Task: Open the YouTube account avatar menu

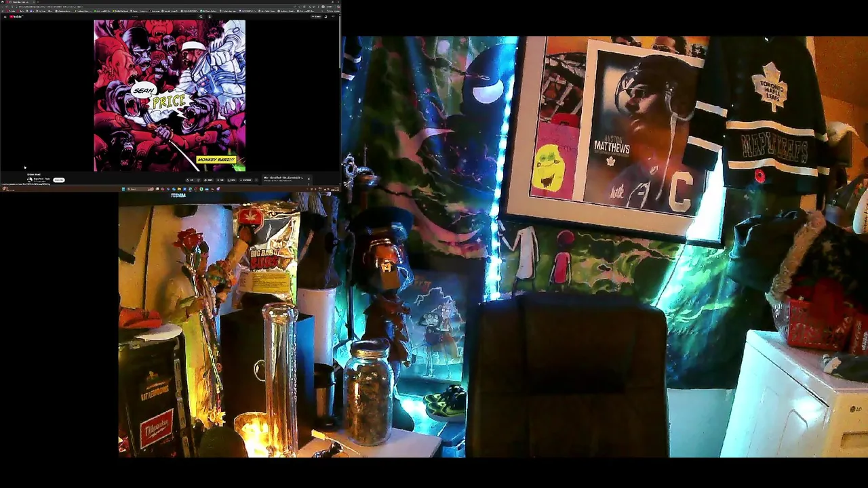Action: coord(333,16)
